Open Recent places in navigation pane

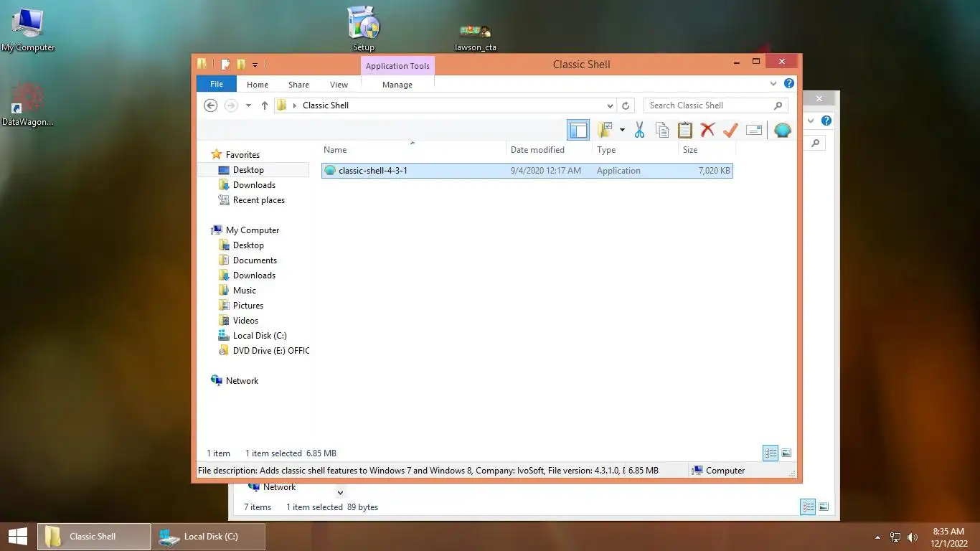point(258,200)
